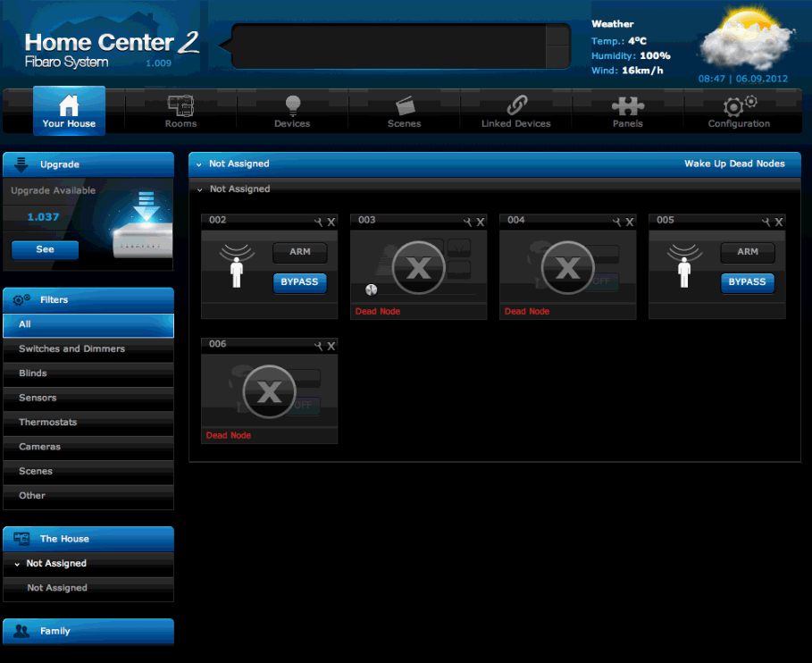This screenshot has width=812, height=663.
Task: Click the wrench icon on device 006
Action: (318, 346)
